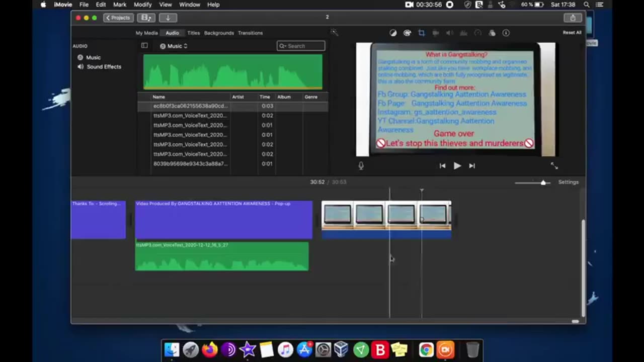Select the 'Video Produced By' title clip
The width and height of the screenshot is (644, 362).
[224, 220]
